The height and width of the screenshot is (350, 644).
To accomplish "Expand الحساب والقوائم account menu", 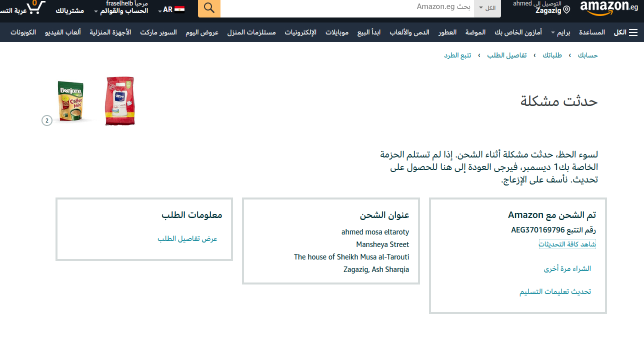I will pyautogui.click(x=121, y=10).
